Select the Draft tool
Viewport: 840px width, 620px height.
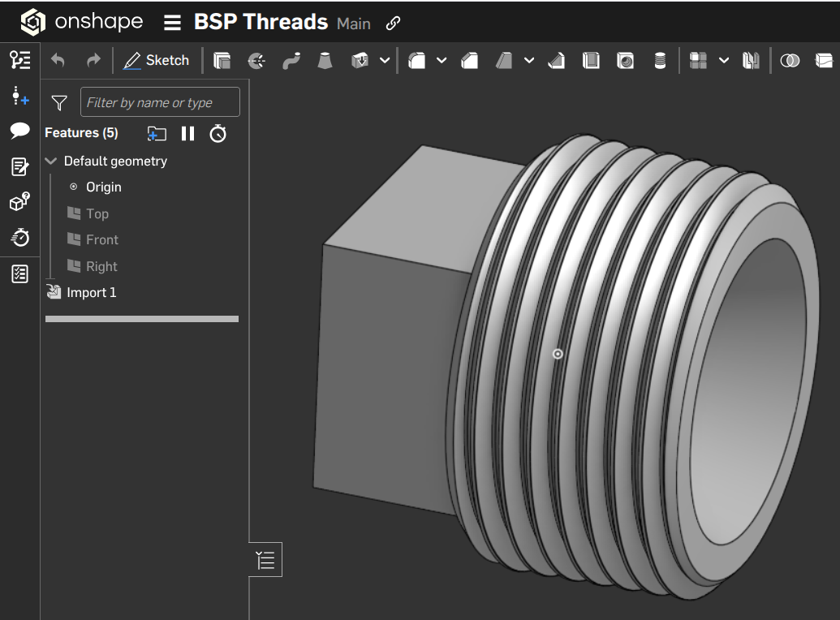(x=504, y=61)
